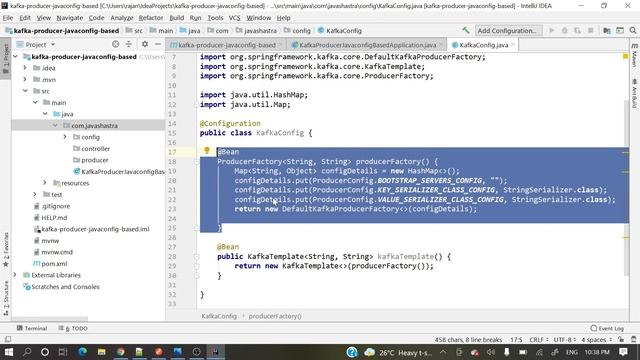Click Windows Start button

point(8,352)
